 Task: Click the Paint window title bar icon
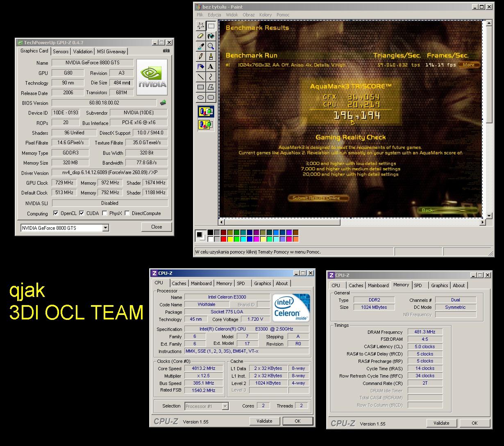[198, 7]
